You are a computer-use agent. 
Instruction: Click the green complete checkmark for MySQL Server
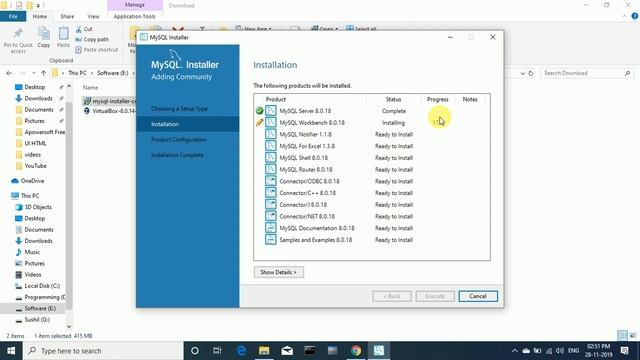click(x=259, y=111)
